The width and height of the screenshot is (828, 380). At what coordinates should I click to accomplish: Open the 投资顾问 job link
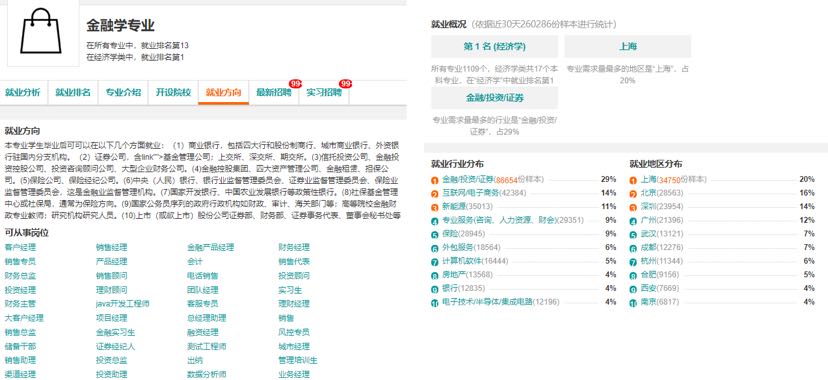(x=294, y=276)
